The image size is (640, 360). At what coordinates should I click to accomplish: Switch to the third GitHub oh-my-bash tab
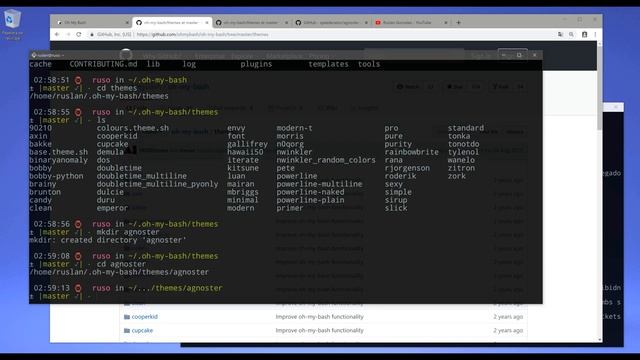[x=251, y=22]
